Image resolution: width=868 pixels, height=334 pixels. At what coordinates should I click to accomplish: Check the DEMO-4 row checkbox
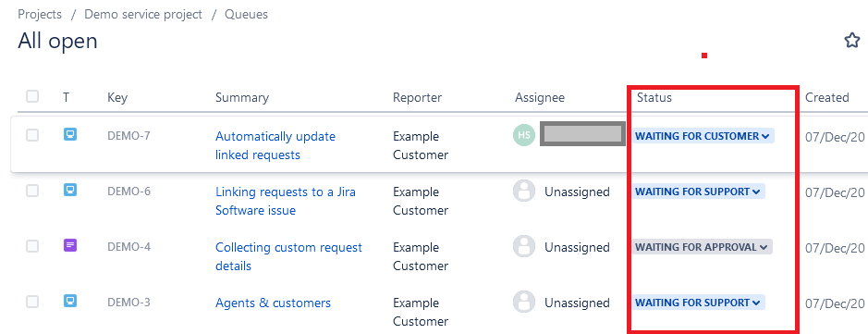pos(32,246)
